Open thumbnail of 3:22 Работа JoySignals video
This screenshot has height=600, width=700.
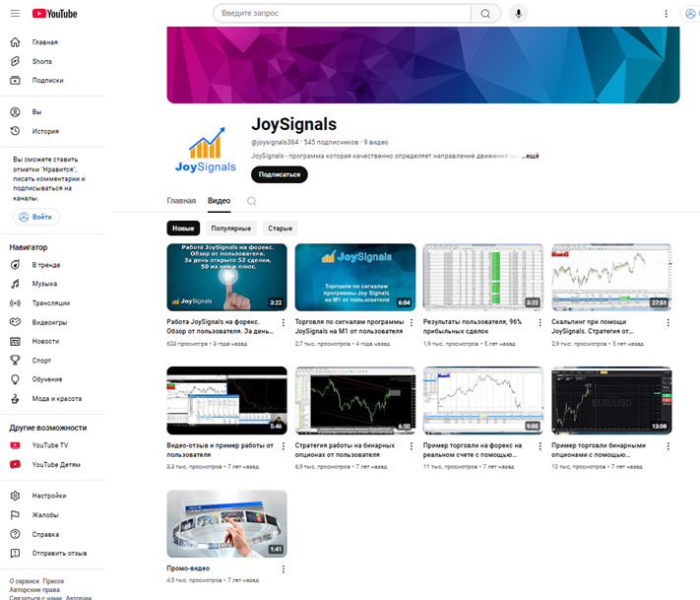226,277
